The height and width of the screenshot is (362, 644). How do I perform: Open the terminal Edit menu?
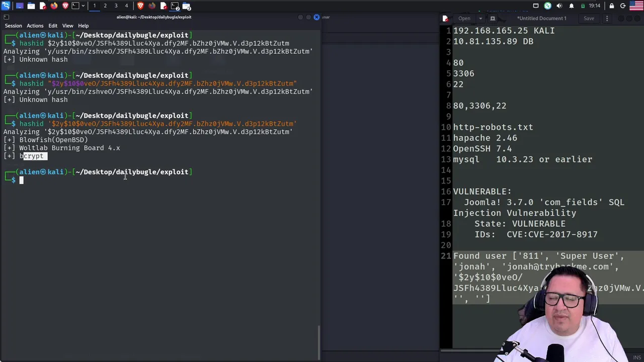pyautogui.click(x=53, y=26)
